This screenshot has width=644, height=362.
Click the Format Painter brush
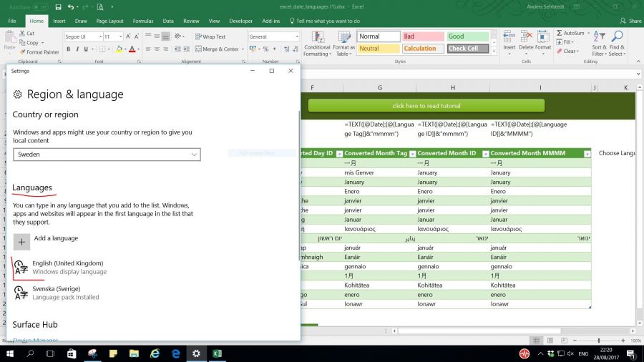pyautogui.click(x=23, y=52)
